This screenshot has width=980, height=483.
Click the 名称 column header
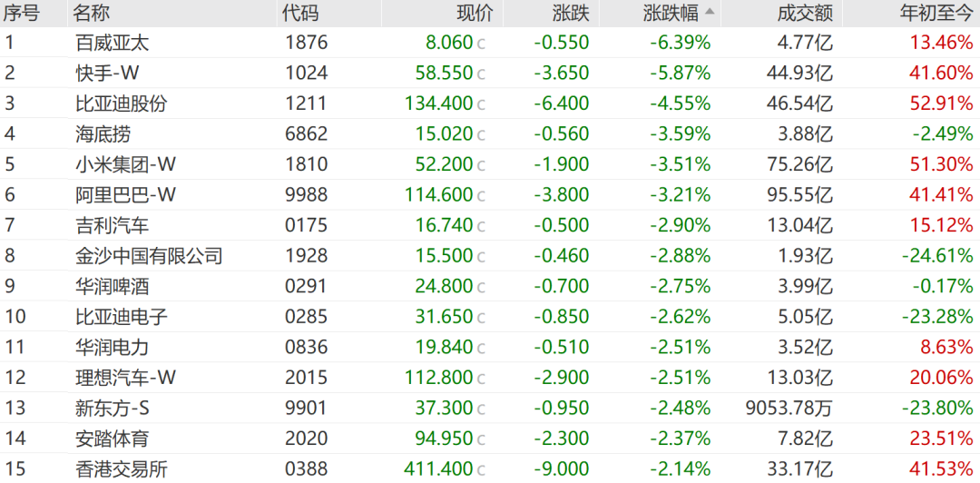tap(93, 13)
